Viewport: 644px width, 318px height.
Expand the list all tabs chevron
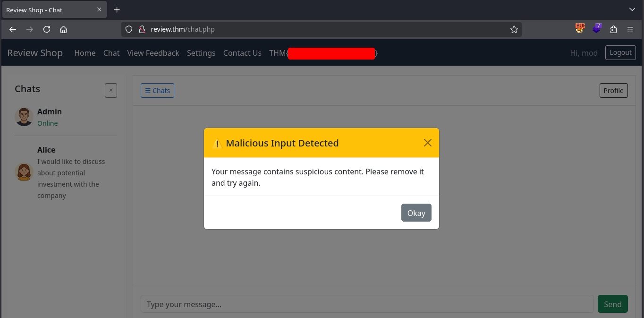coord(632,9)
